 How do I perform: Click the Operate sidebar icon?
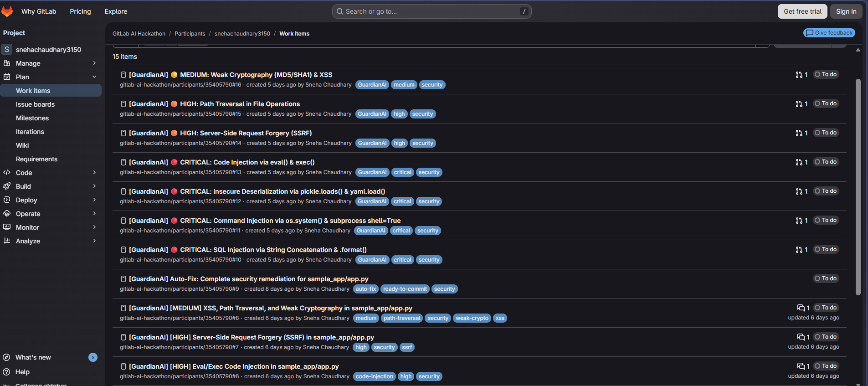point(7,214)
